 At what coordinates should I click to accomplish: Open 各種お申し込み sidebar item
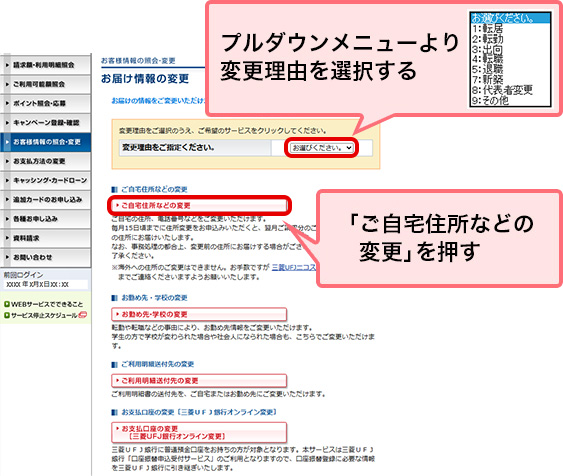point(45,219)
